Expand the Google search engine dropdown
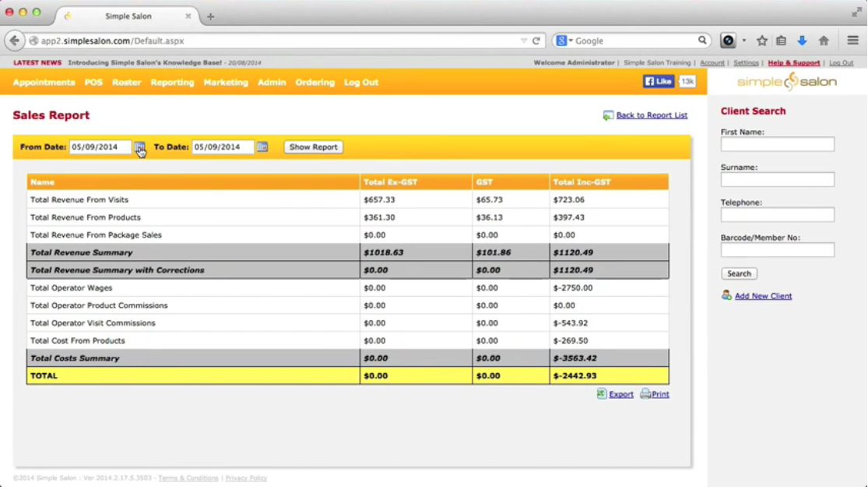This screenshot has height=490, width=868. pyautogui.click(x=564, y=41)
